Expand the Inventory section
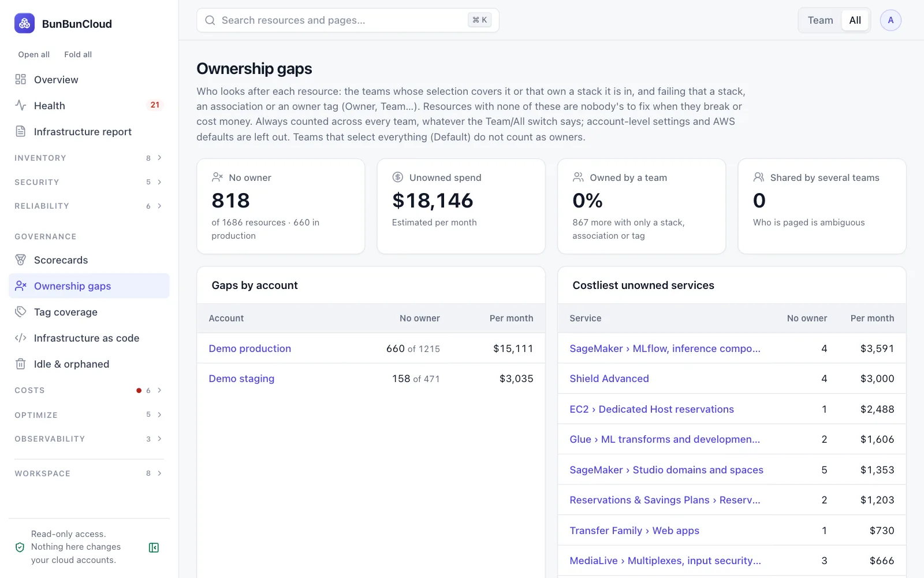The image size is (924, 578). (89, 158)
